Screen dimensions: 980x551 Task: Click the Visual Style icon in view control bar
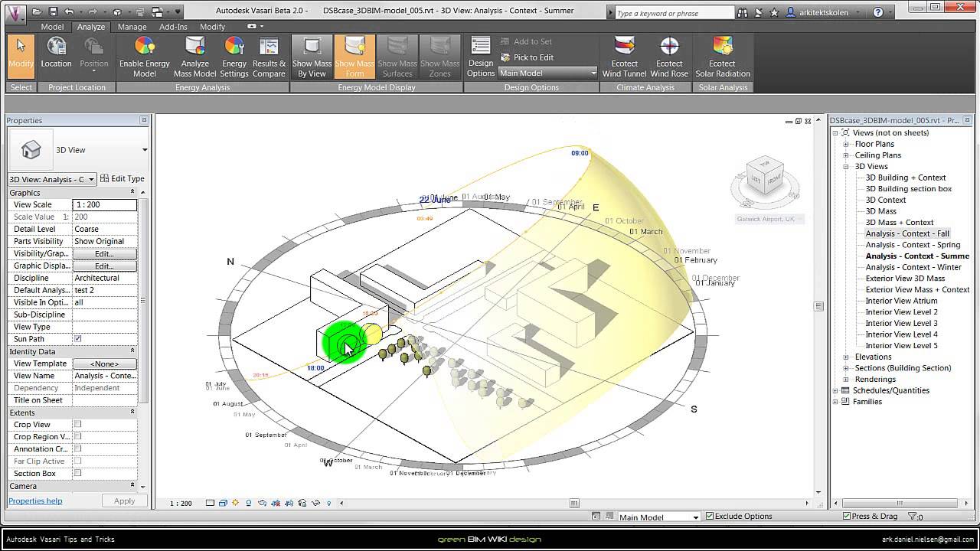223,503
